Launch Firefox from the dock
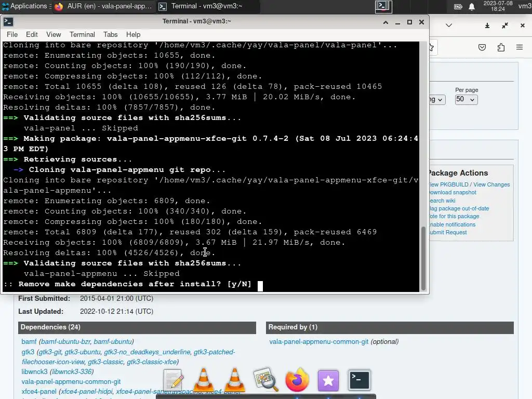The width and height of the screenshot is (532, 399). tap(297, 380)
